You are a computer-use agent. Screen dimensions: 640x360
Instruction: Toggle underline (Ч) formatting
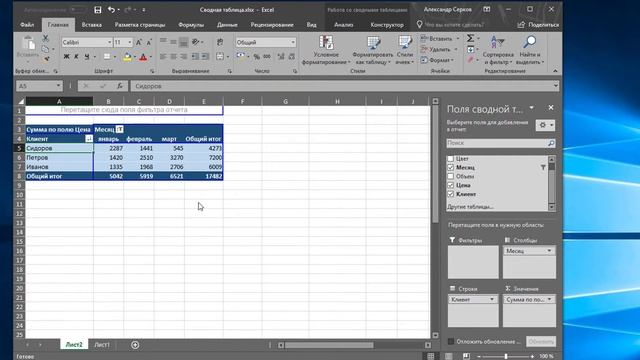(x=87, y=57)
